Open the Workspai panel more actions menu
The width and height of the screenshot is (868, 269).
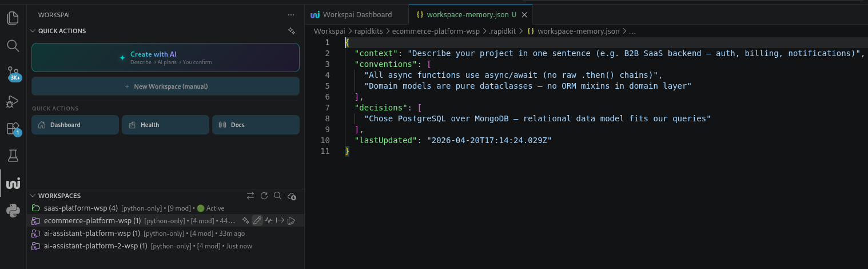291,14
